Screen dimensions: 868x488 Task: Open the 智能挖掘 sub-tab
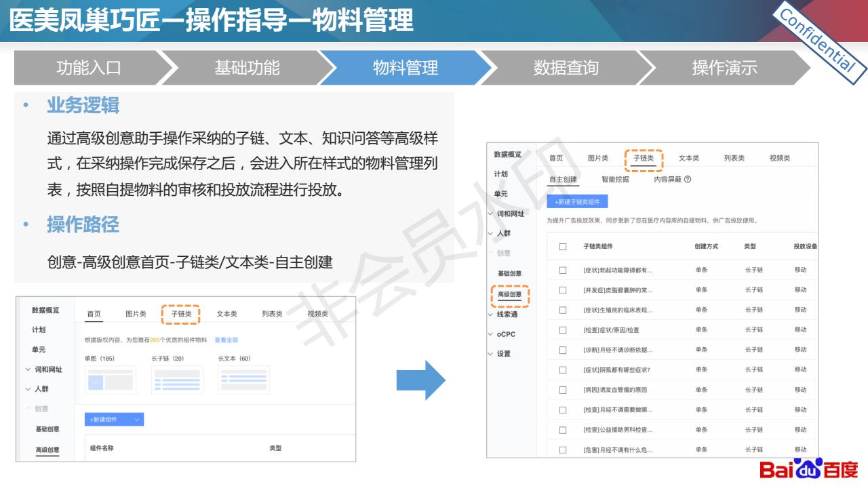615,180
